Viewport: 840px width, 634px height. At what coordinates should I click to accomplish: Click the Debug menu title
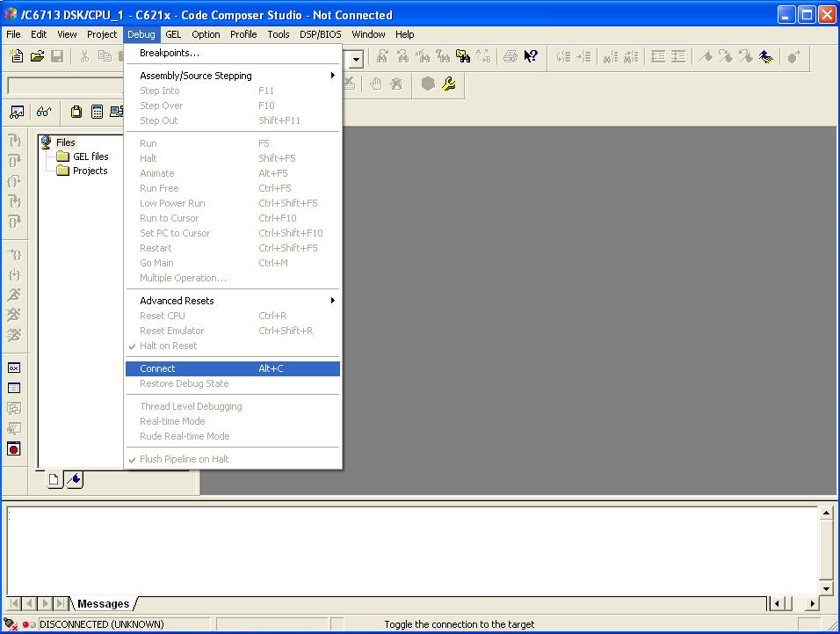[x=141, y=34]
